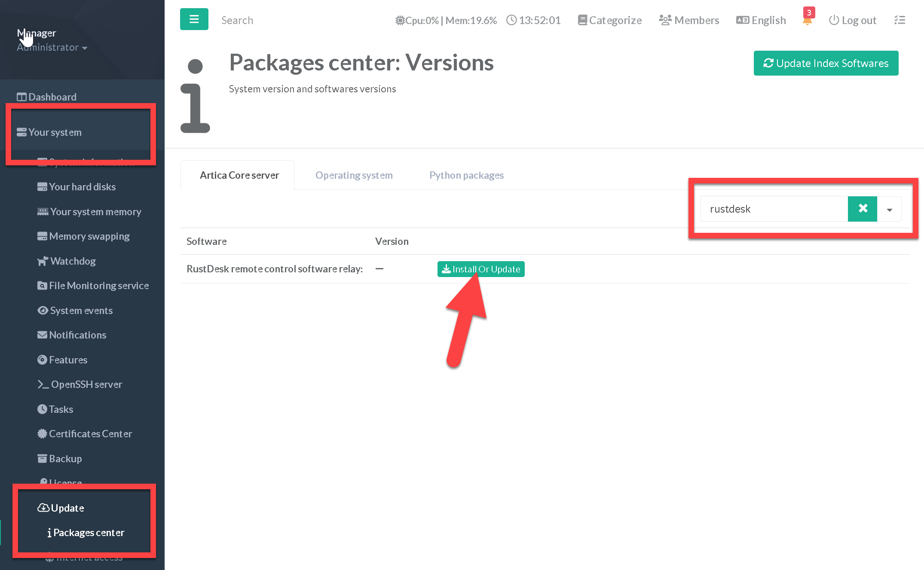Click into the rustdesk filter field
Viewport: 924px width, 570px height.
(x=774, y=209)
